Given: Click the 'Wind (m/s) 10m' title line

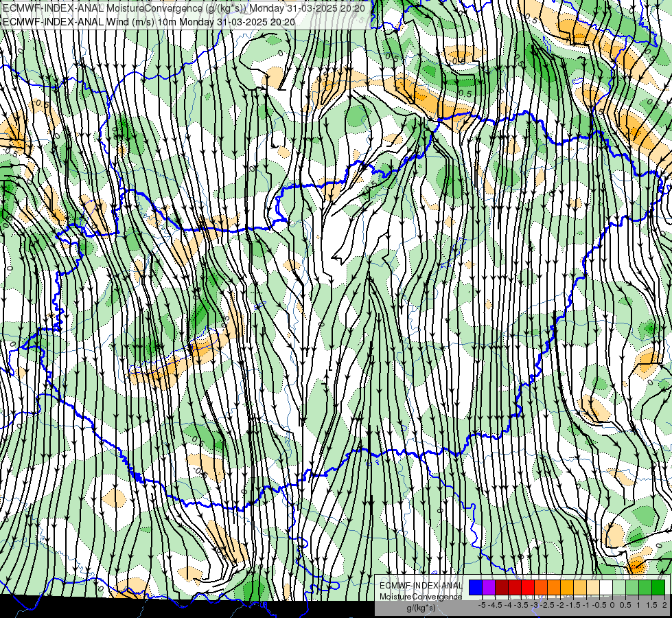Looking at the screenshot, I should 149,21.
